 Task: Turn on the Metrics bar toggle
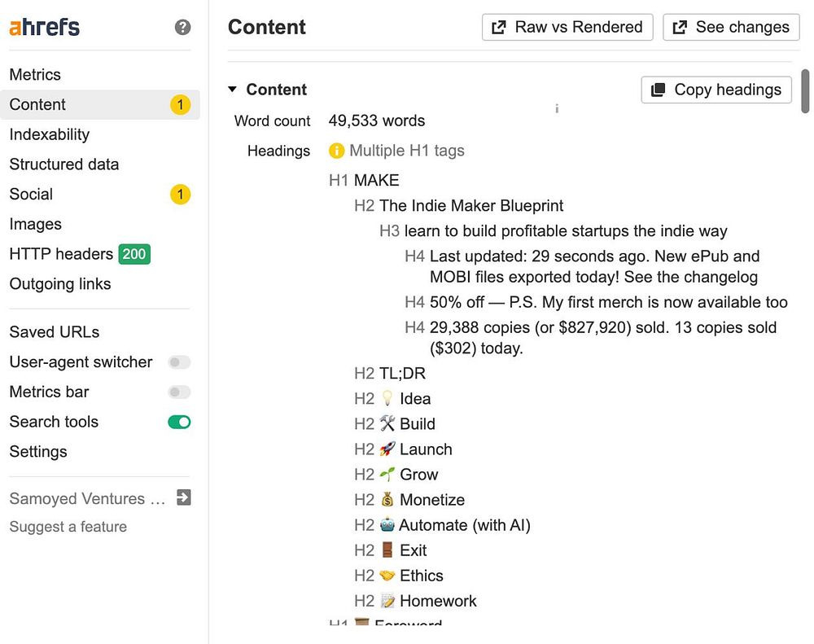(x=179, y=392)
